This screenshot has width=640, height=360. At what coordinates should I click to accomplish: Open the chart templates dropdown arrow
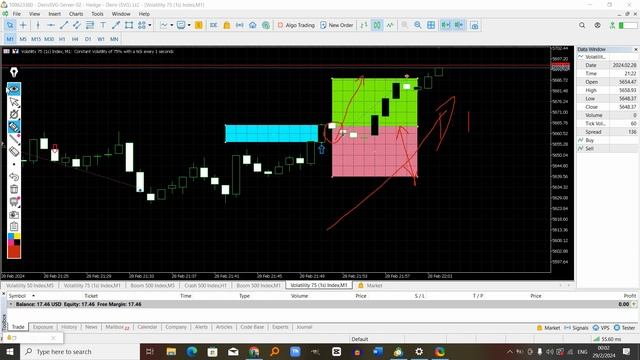tap(189, 25)
